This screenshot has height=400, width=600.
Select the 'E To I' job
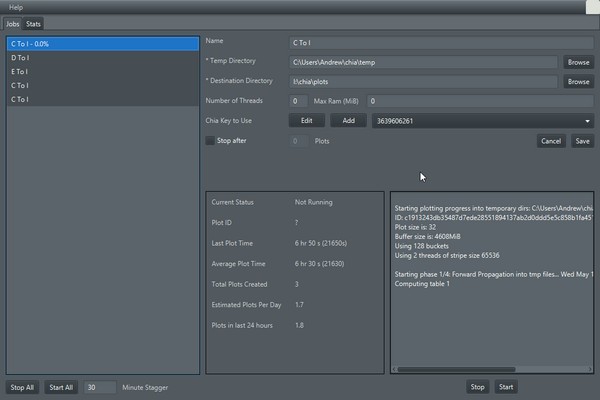click(102, 72)
